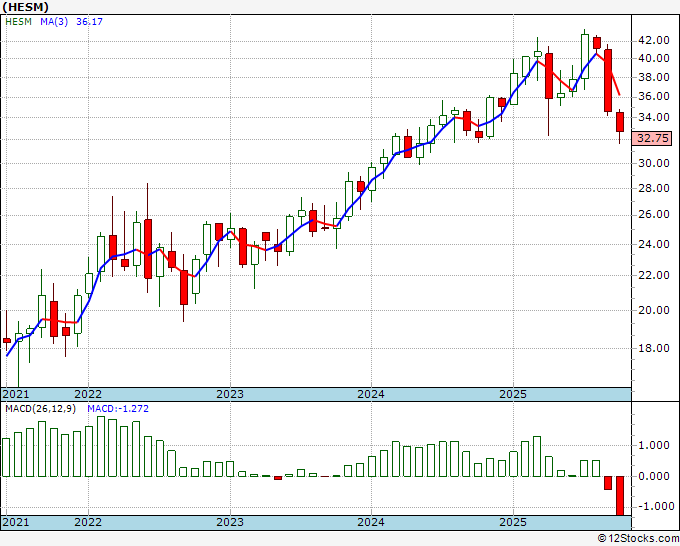Click the 40.00 price axis label
The width and height of the screenshot is (680, 546).
654,58
